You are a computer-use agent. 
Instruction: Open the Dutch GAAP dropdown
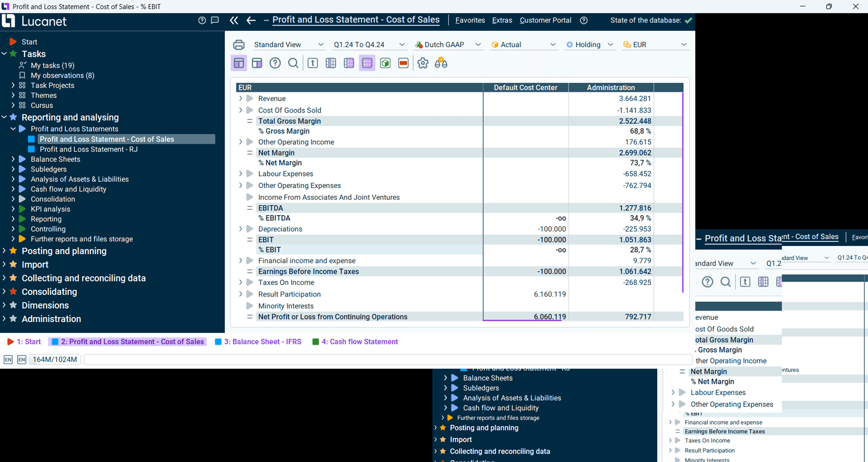[448, 45]
